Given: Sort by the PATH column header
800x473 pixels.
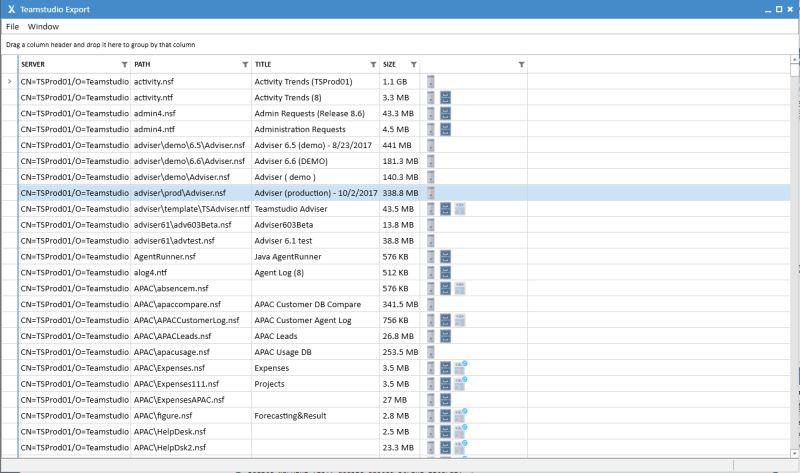Looking at the screenshot, I should click(x=142, y=64).
